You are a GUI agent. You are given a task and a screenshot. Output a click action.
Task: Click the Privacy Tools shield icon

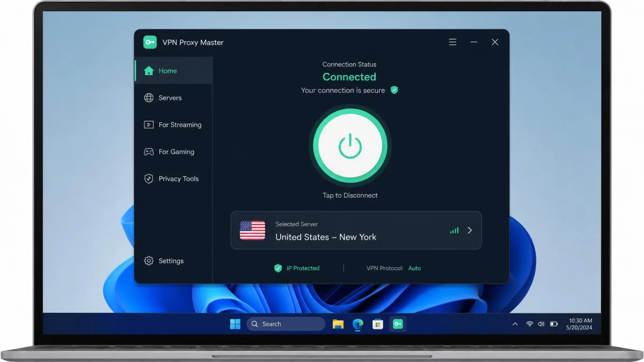click(x=149, y=179)
